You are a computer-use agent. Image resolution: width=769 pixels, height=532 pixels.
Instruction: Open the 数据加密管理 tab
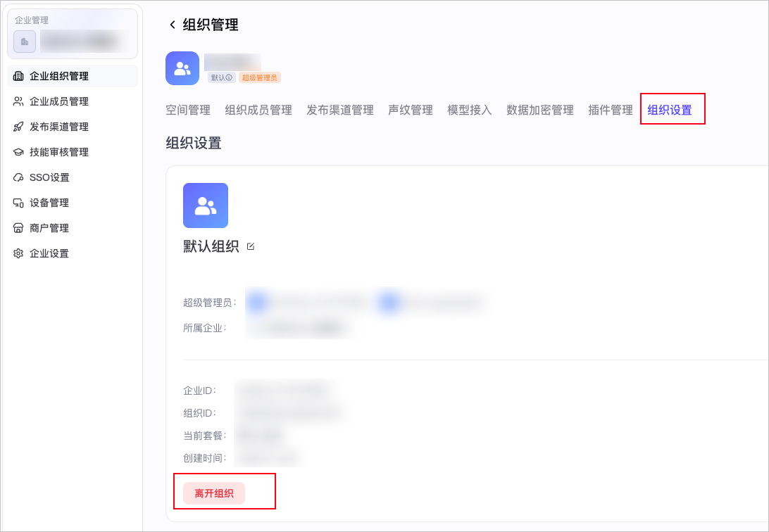[540, 110]
